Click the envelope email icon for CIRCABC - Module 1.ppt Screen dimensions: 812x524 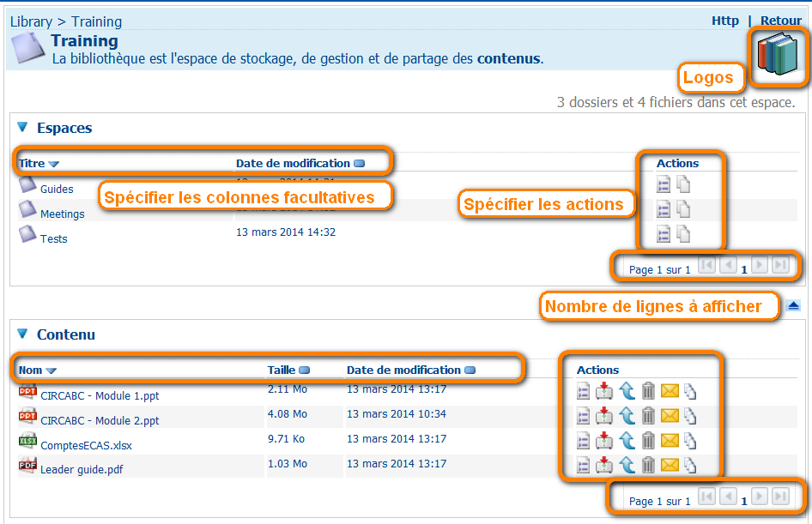click(670, 391)
